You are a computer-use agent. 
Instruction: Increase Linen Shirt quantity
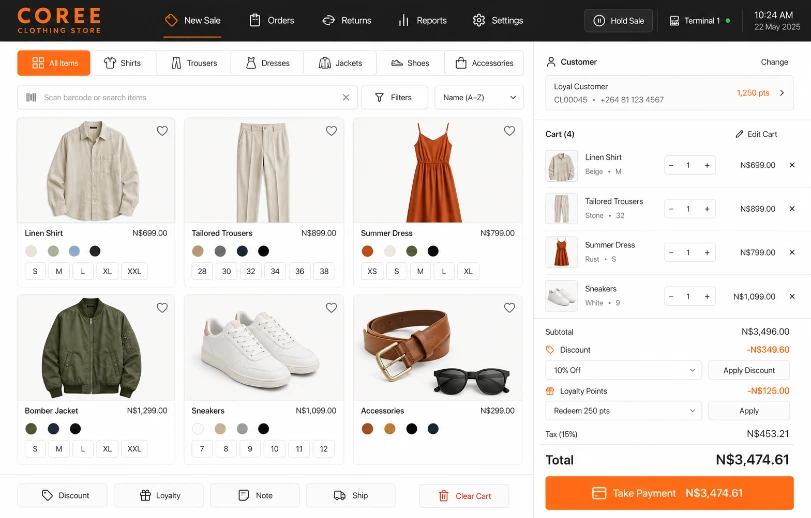click(707, 165)
